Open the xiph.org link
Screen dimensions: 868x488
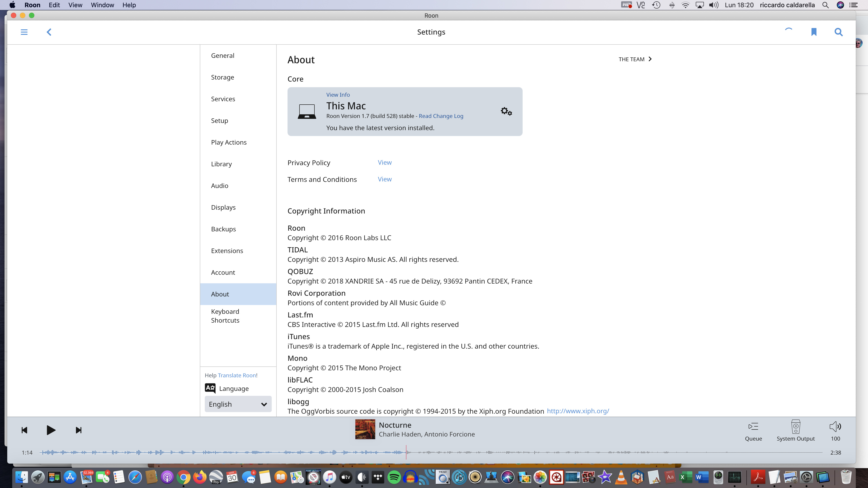tap(578, 411)
